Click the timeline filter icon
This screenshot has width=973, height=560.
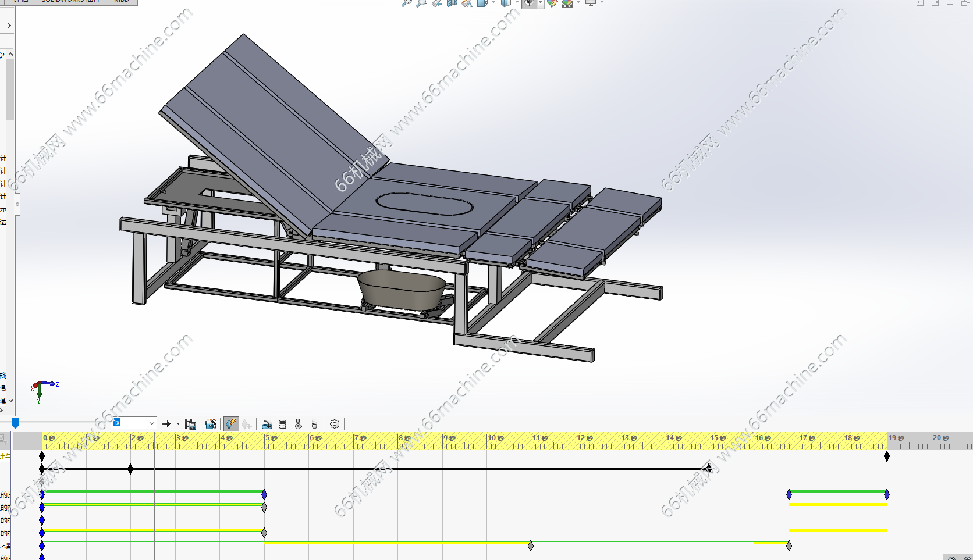5,440
